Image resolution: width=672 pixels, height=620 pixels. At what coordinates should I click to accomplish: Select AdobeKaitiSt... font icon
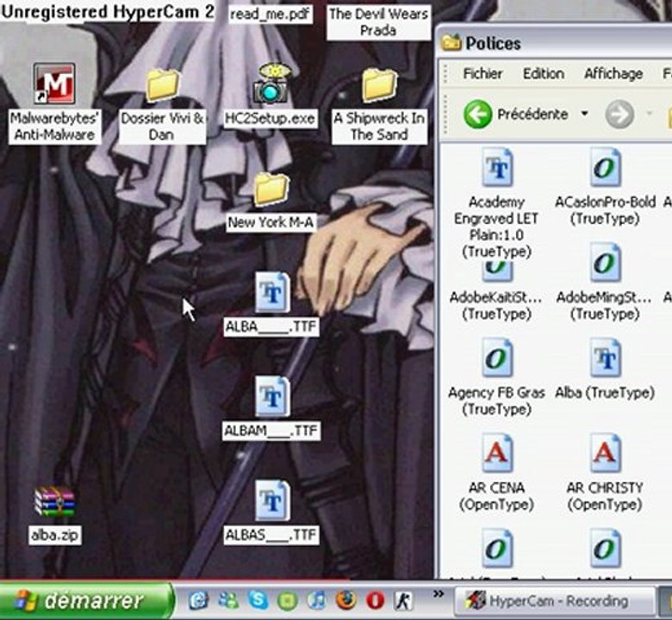coord(497,270)
